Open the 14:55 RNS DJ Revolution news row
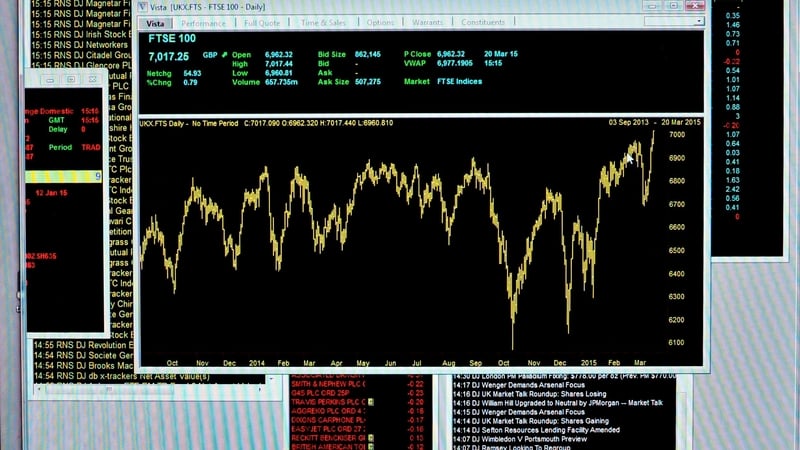 click(x=83, y=345)
